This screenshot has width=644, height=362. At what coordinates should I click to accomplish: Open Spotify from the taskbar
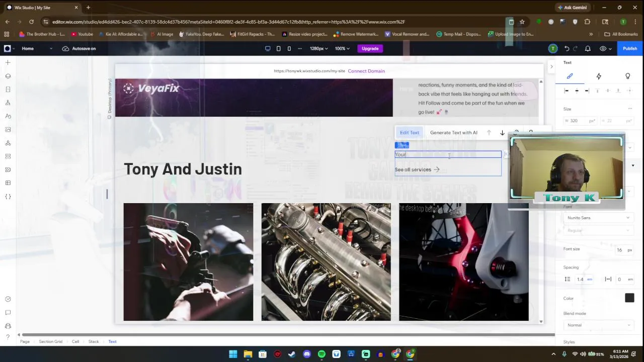321,354
